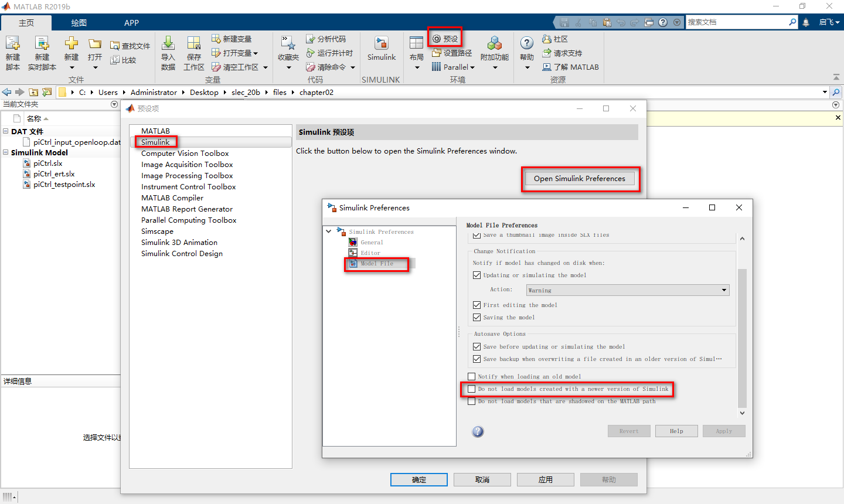
Task: Select Editor in Simulink Preferences tree
Action: 370,253
